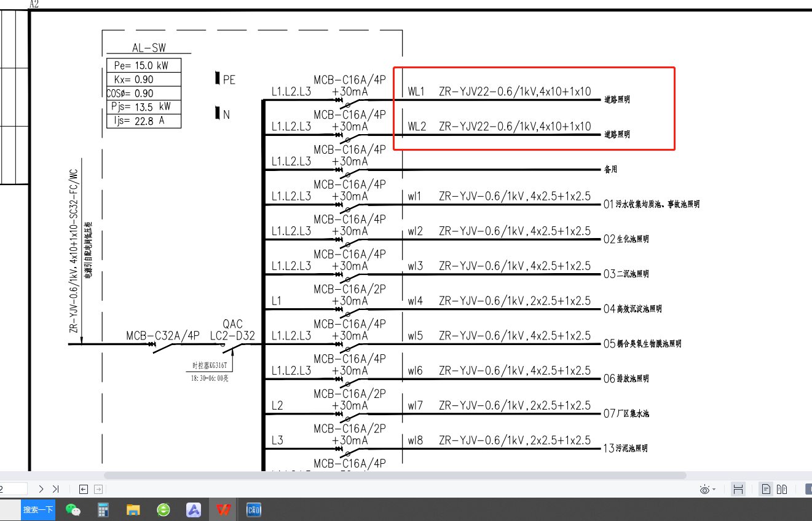Jump to last page arrow
Screen dimensions: 812x521
click(x=55, y=489)
